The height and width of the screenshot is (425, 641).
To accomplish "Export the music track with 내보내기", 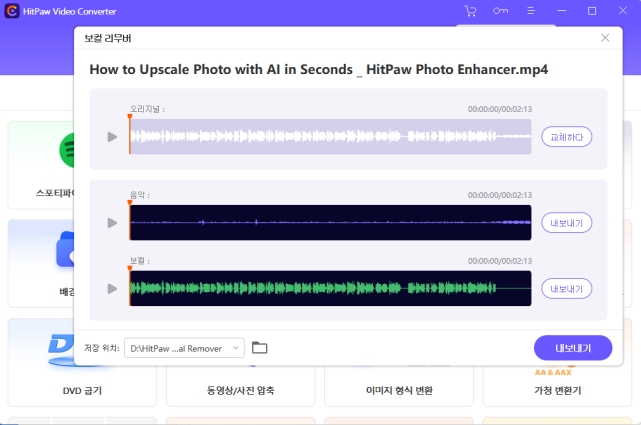I will [x=567, y=223].
